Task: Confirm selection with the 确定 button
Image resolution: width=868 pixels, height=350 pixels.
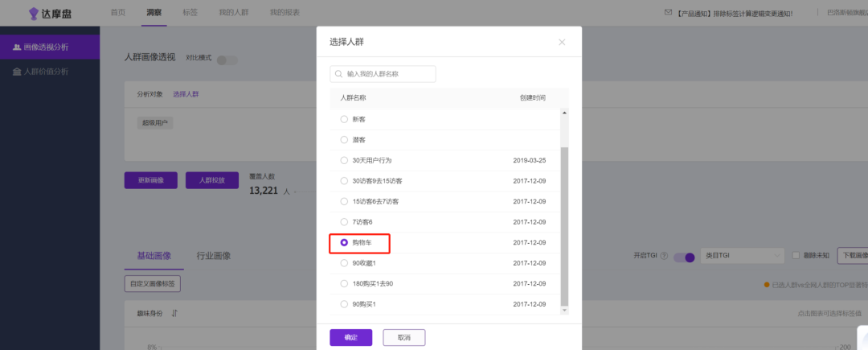Action: coord(350,337)
